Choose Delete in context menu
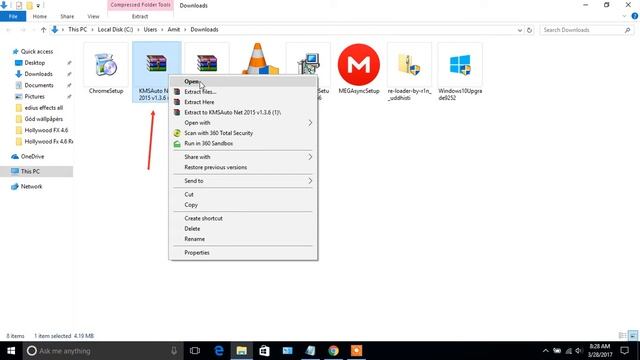Image resolution: width=640 pixels, height=360 pixels. coord(243,229)
